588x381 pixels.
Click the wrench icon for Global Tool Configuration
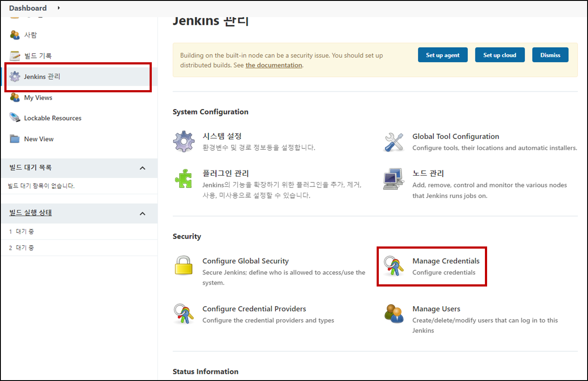(394, 142)
